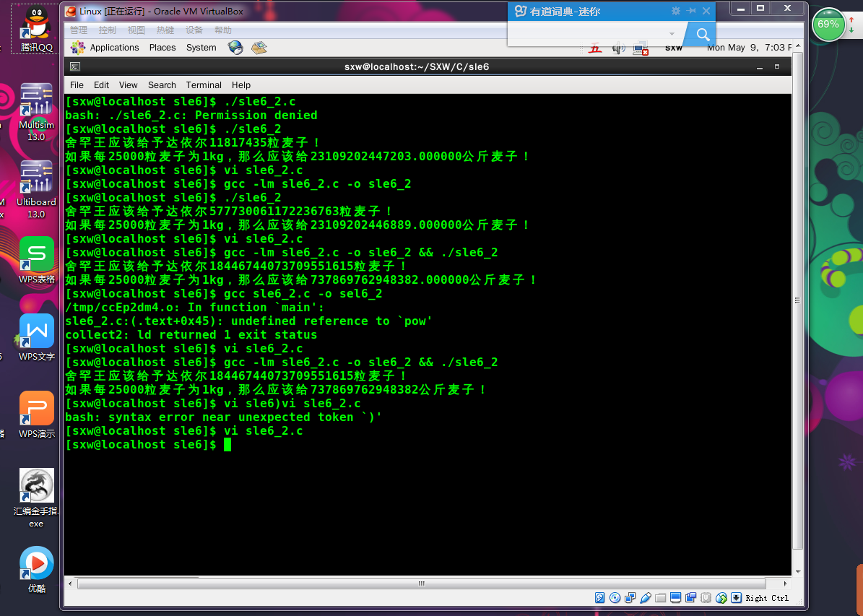Open the Places menu in the panel
The width and height of the screenshot is (863, 616).
click(x=162, y=48)
